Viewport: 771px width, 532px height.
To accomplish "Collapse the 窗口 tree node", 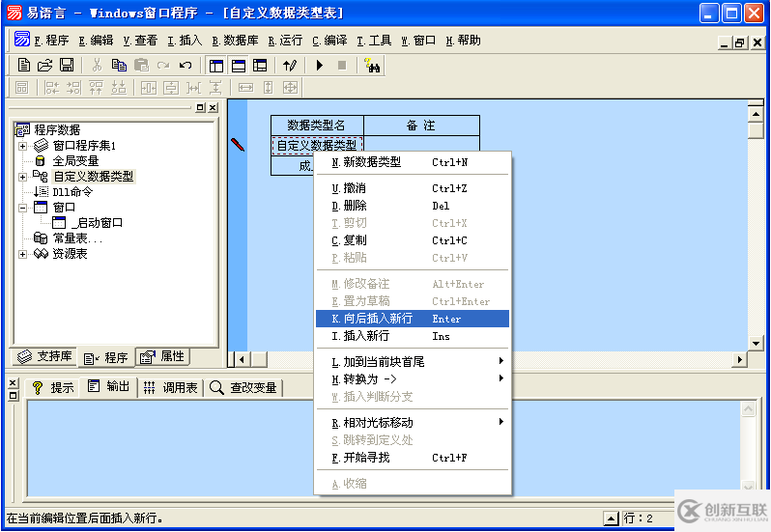I will 22,208.
